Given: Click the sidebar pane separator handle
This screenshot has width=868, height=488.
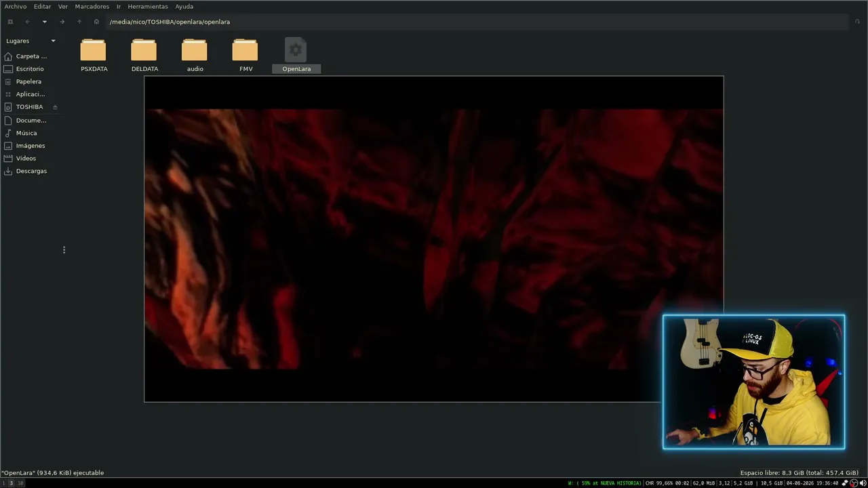Looking at the screenshot, I should [x=64, y=250].
